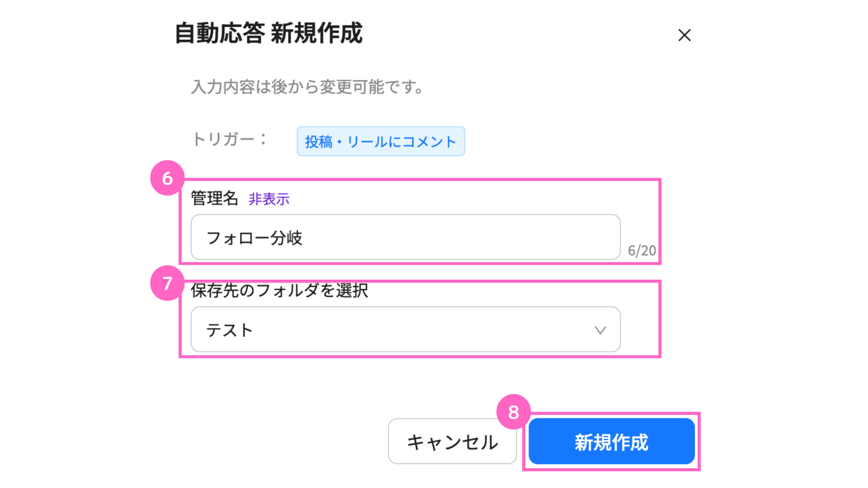Open the 保存先 folder dropdown showing テスト
This screenshot has height=488, width=868.
[x=406, y=329]
